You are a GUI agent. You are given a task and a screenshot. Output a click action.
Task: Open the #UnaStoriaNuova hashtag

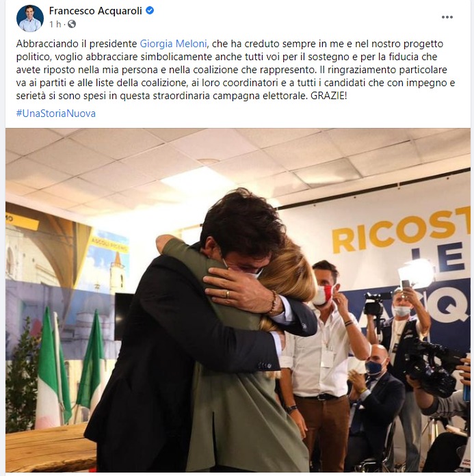(56, 114)
